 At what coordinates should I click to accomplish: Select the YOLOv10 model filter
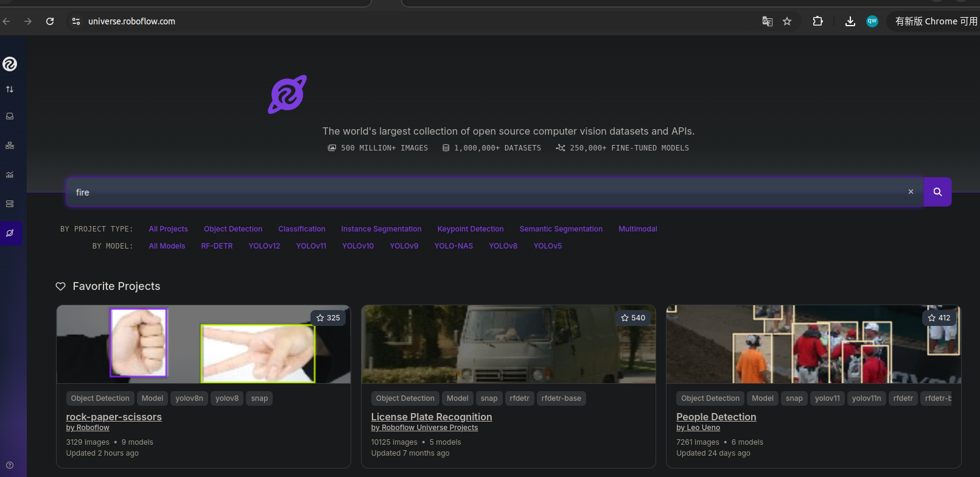point(358,246)
